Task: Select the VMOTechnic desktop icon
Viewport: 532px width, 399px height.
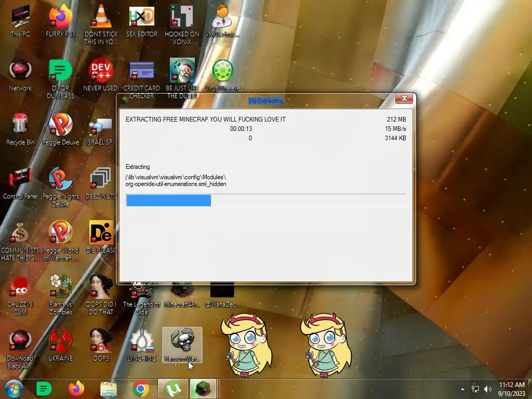Action: (x=222, y=21)
